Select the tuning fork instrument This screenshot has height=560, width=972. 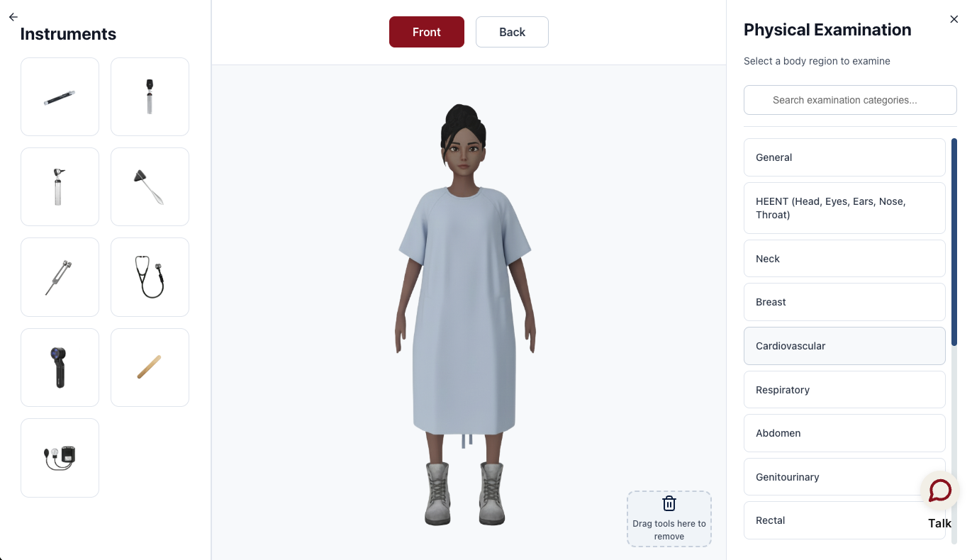pyautogui.click(x=60, y=277)
